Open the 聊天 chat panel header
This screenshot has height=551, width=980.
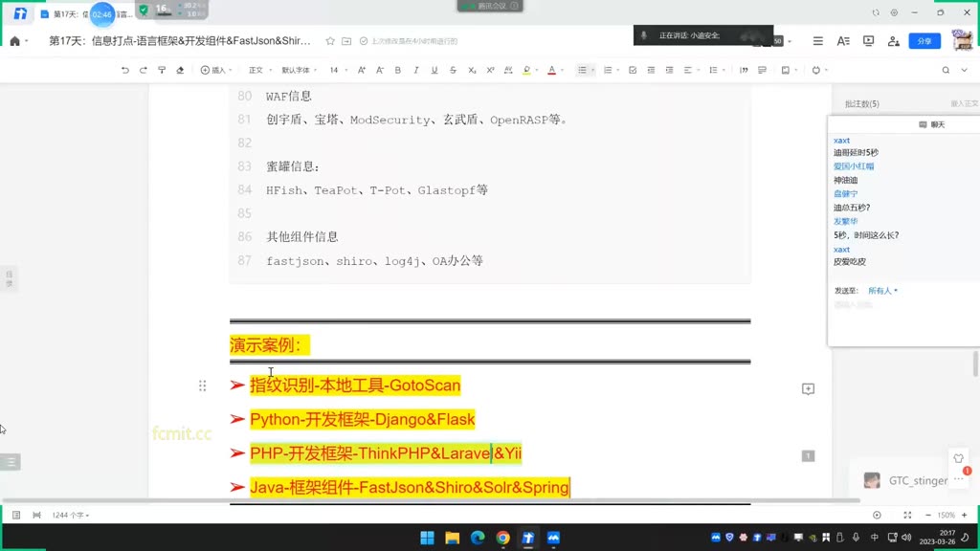(932, 124)
